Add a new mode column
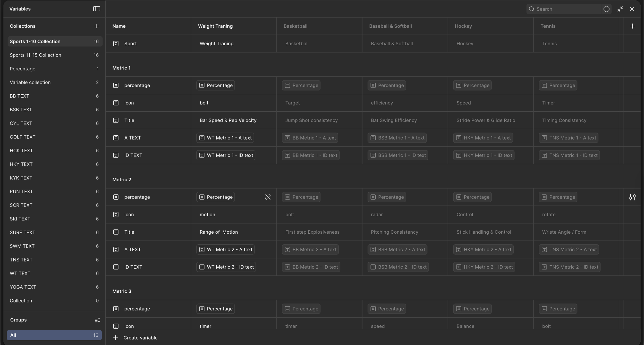This screenshot has height=345, width=644. point(632,26)
